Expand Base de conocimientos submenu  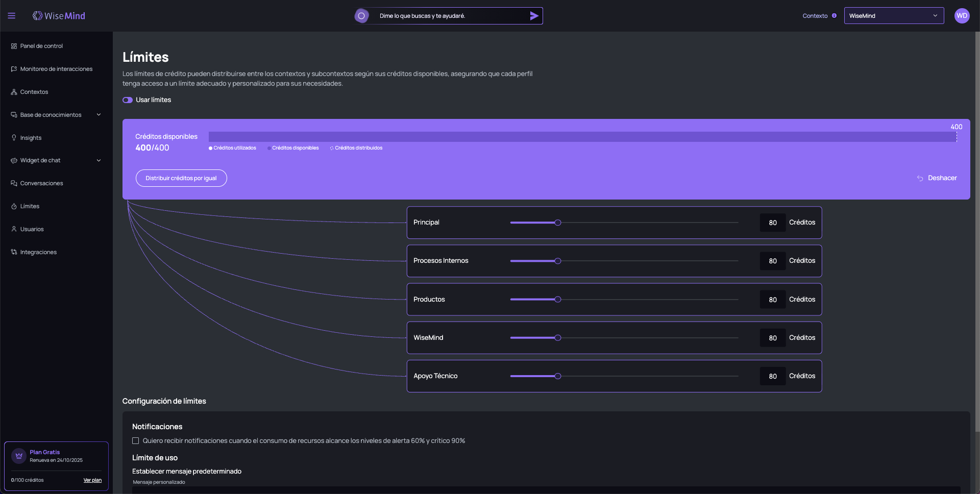tap(99, 115)
